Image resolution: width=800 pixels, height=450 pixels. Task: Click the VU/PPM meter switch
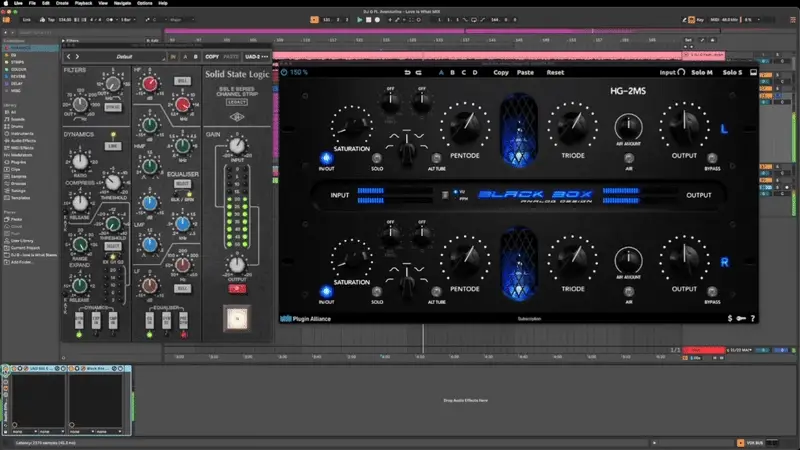pyautogui.click(x=445, y=195)
